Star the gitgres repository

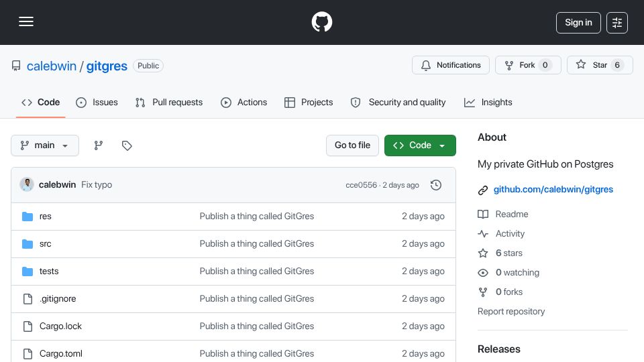(600, 65)
